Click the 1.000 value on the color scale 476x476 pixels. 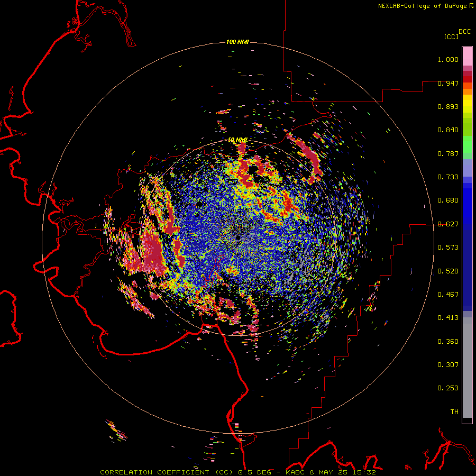448,59
